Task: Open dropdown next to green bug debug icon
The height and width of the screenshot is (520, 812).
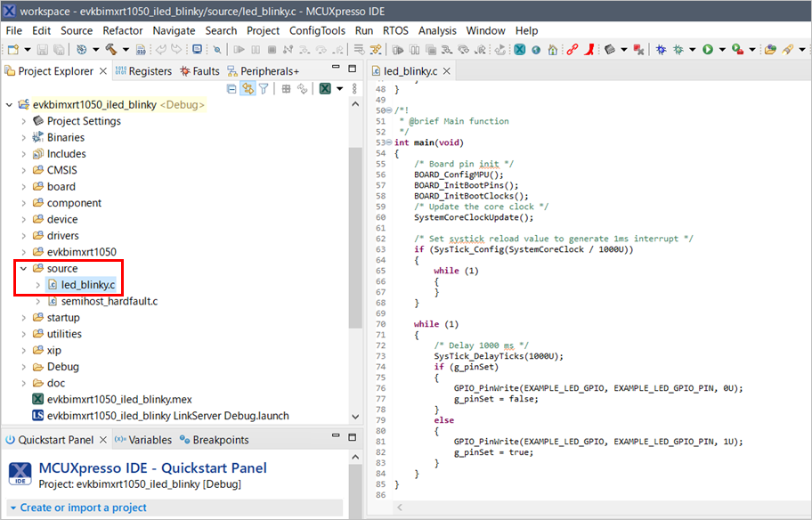Action: (x=693, y=50)
